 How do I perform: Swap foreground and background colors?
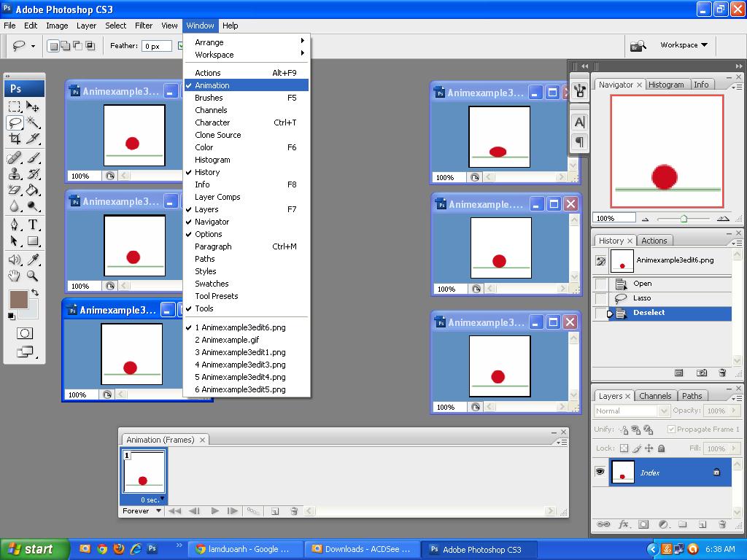tap(35, 292)
